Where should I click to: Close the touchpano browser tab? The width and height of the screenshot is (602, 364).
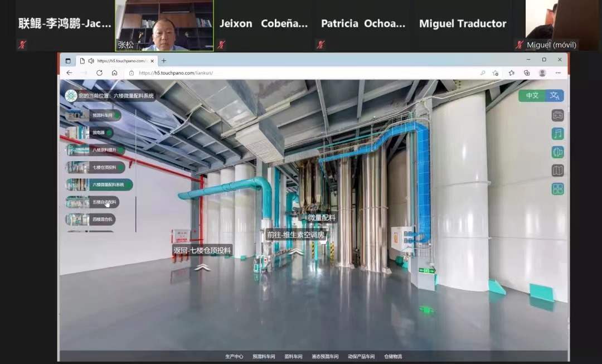pos(152,61)
